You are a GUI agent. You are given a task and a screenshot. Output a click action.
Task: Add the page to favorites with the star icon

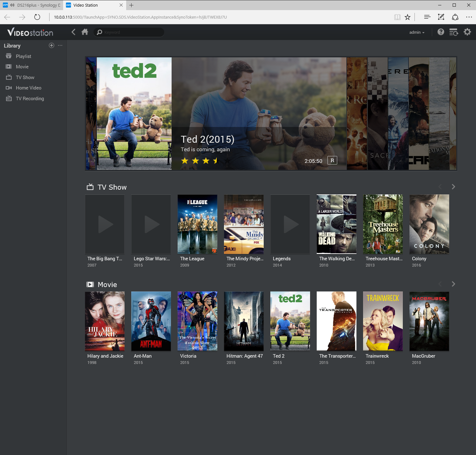(x=408, y=17)
